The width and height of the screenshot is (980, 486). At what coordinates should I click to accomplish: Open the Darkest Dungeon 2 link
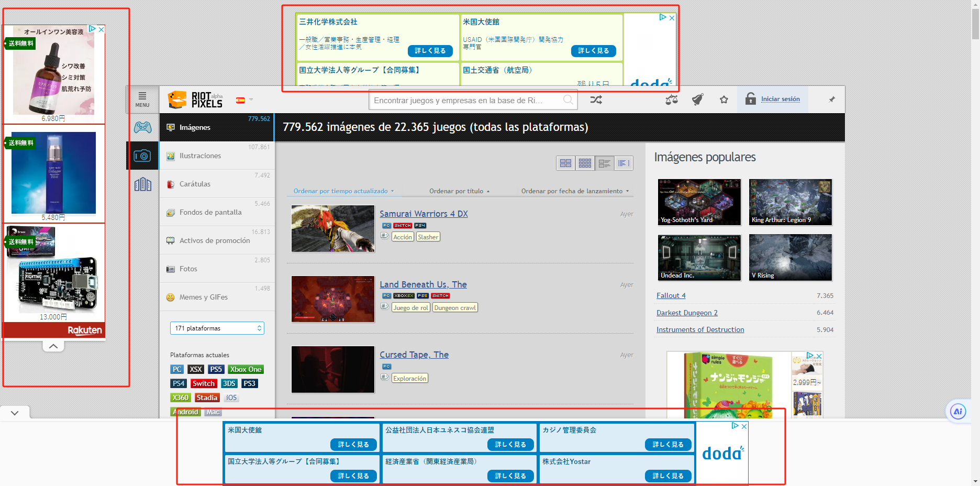coord(687,313)
